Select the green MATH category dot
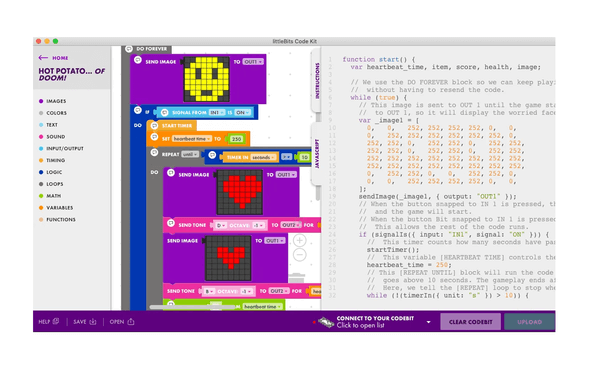This screenshot has height=369, width=590. (x=41, y=196)
